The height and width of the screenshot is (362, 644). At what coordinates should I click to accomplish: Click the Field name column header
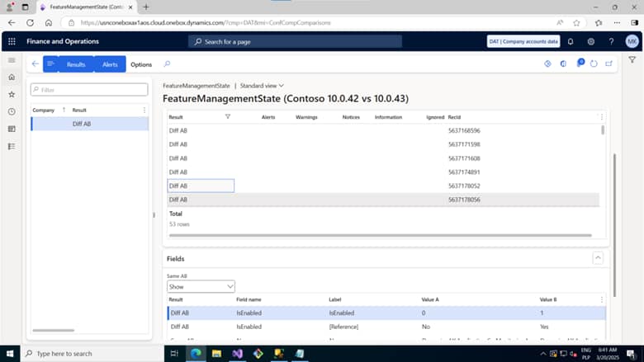tap(249, 299)
